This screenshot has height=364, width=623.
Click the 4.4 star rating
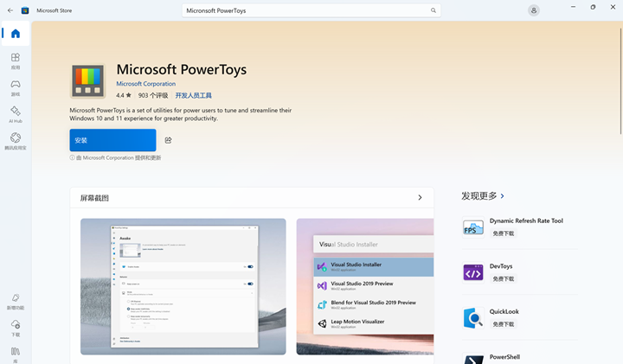(x=124, y=95)
